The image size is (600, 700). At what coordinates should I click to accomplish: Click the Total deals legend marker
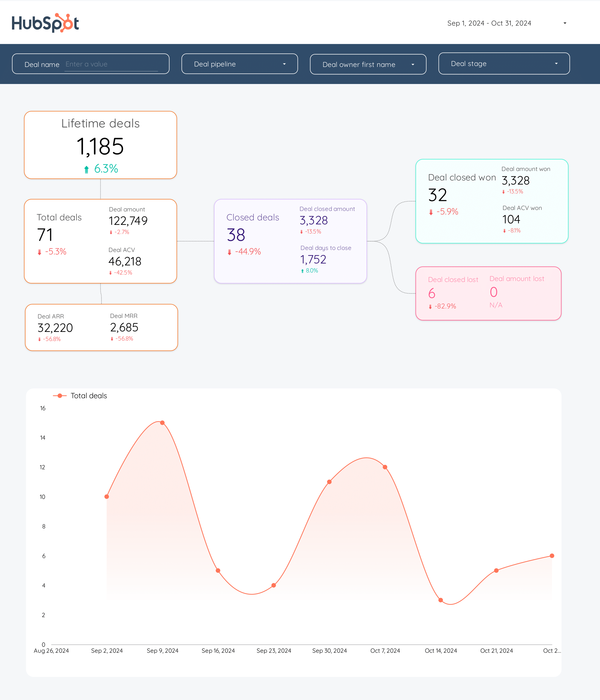tap(60, 396)
